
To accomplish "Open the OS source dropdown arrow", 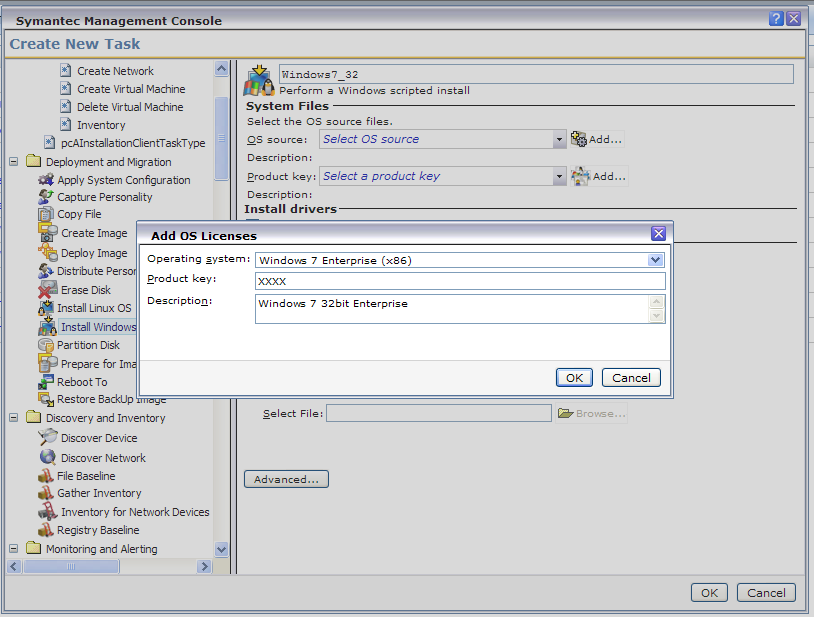I will click(x=559, y=139).
